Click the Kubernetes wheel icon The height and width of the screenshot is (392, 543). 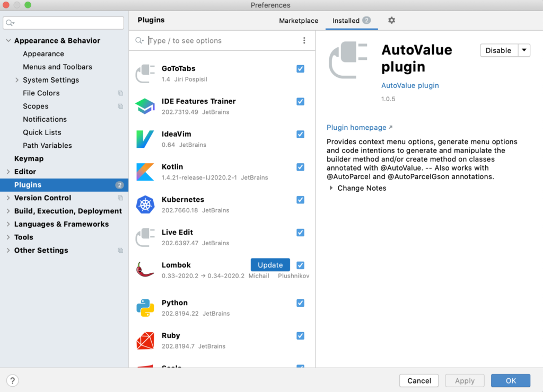[145, 204]
